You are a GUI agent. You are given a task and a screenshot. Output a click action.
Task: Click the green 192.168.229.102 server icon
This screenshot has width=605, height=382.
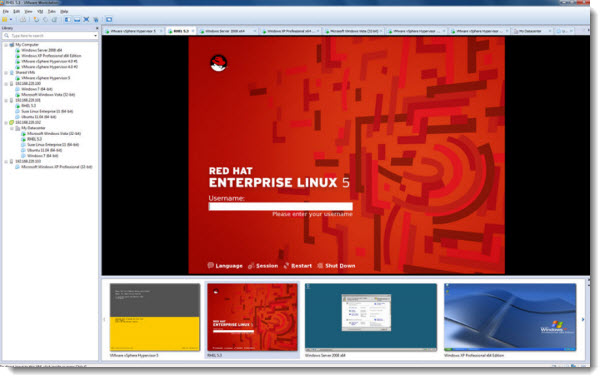tap(12, 123)
